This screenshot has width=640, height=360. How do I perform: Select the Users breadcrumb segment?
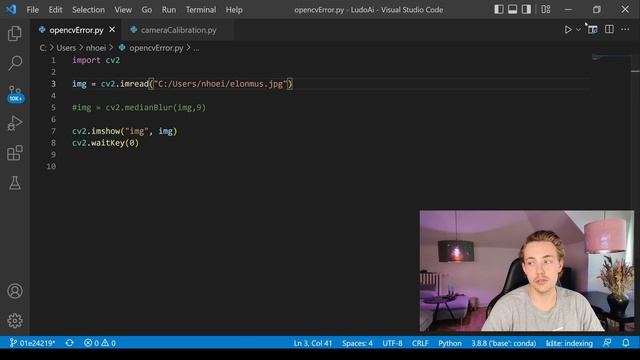(x=66, y=48)
